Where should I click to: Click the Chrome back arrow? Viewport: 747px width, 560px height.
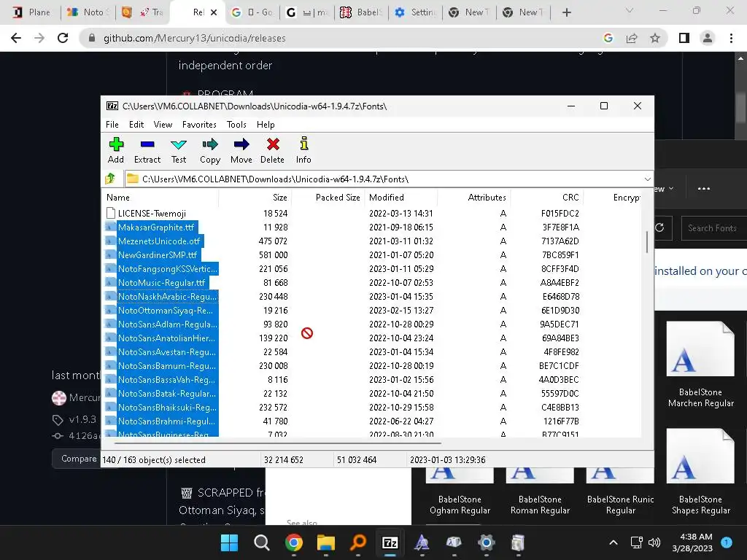pos(16,38)
